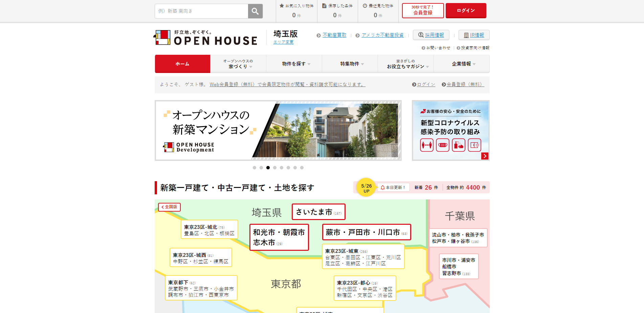Open saved conditions document counter
The image size is (644, 313).
337,11
